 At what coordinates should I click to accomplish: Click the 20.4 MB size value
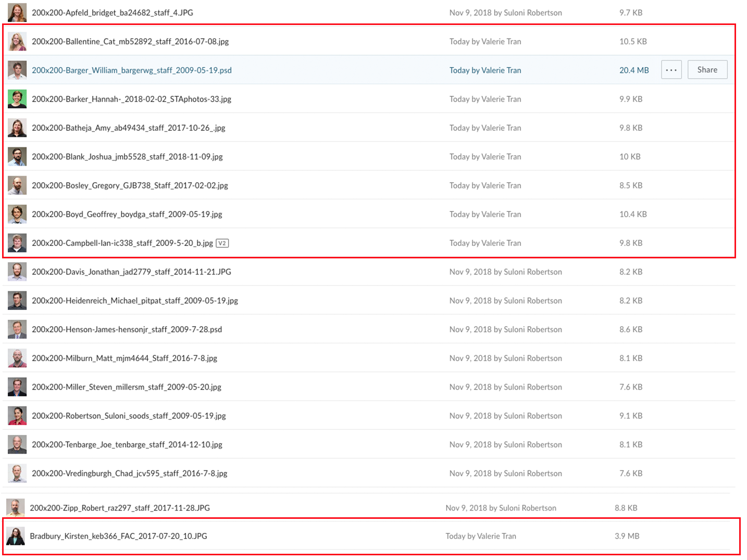click(634, 70)
